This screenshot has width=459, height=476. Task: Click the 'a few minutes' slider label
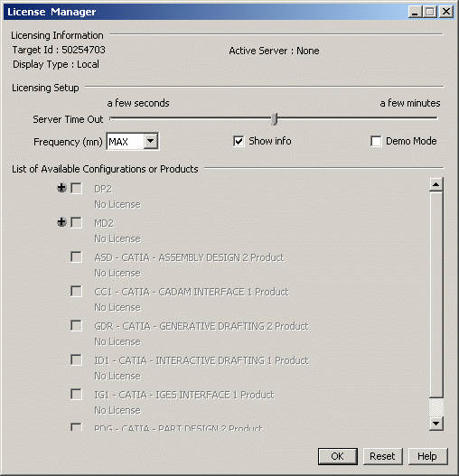point(410,103)
